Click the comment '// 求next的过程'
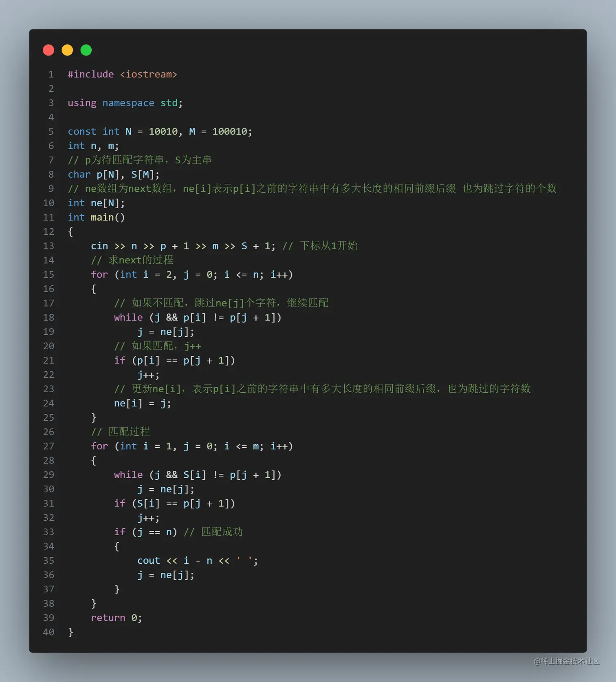 click(x=132, y=260)
